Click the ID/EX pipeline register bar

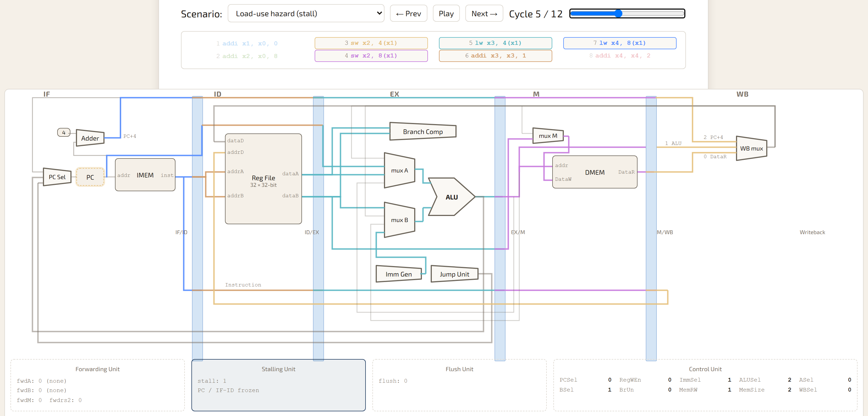(318, 228)
